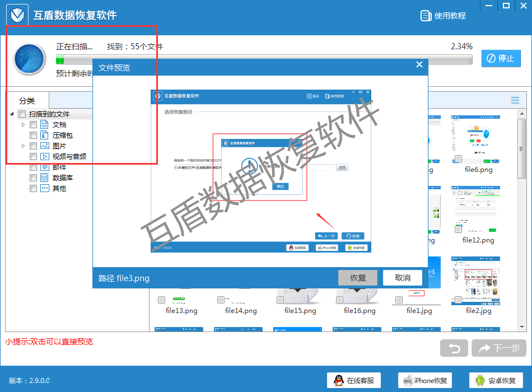Click the 压缩包 archive icon

tap(44, 135)
